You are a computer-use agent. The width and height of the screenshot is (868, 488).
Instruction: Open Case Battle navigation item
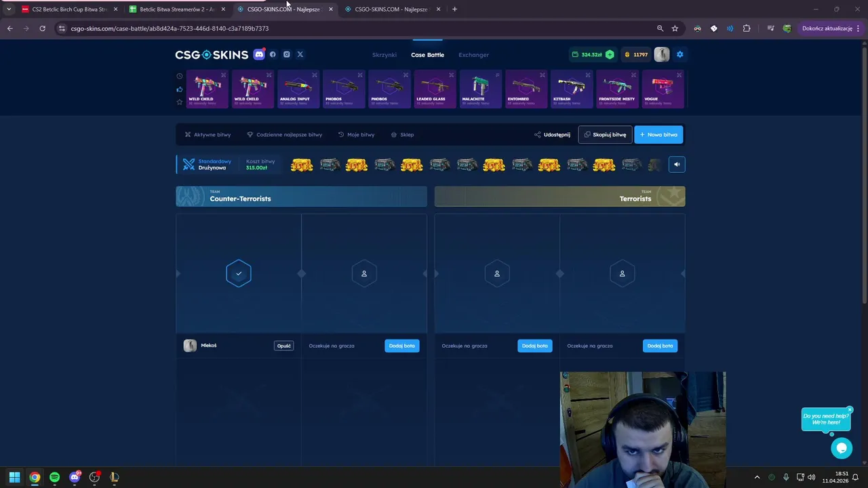427,55
